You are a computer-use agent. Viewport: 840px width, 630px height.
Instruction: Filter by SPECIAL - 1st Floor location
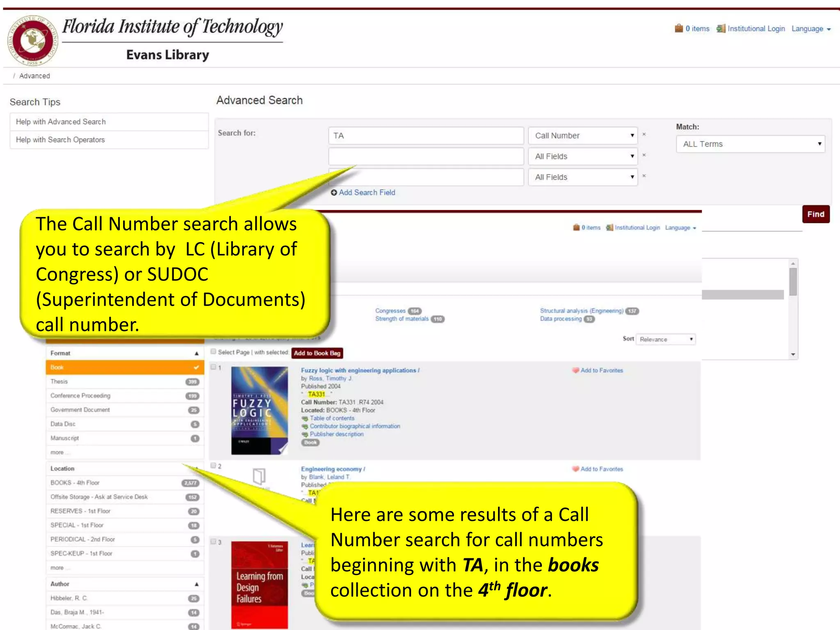coord(125,525)
